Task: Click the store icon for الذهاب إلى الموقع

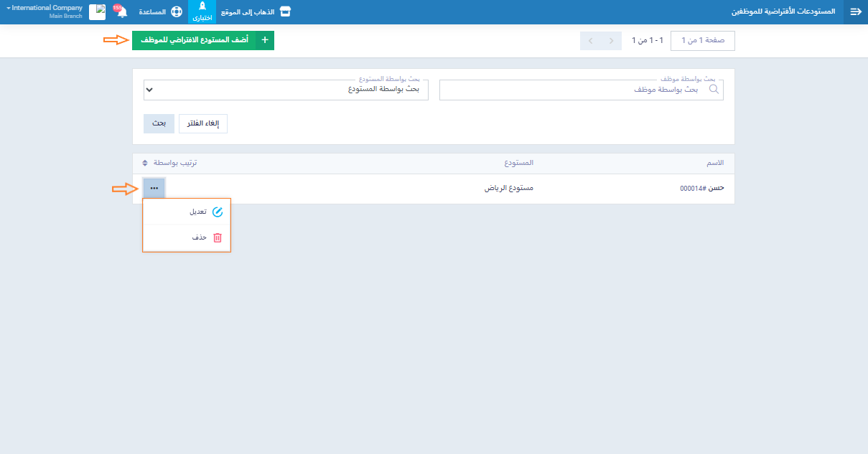Action: [286, 12]
